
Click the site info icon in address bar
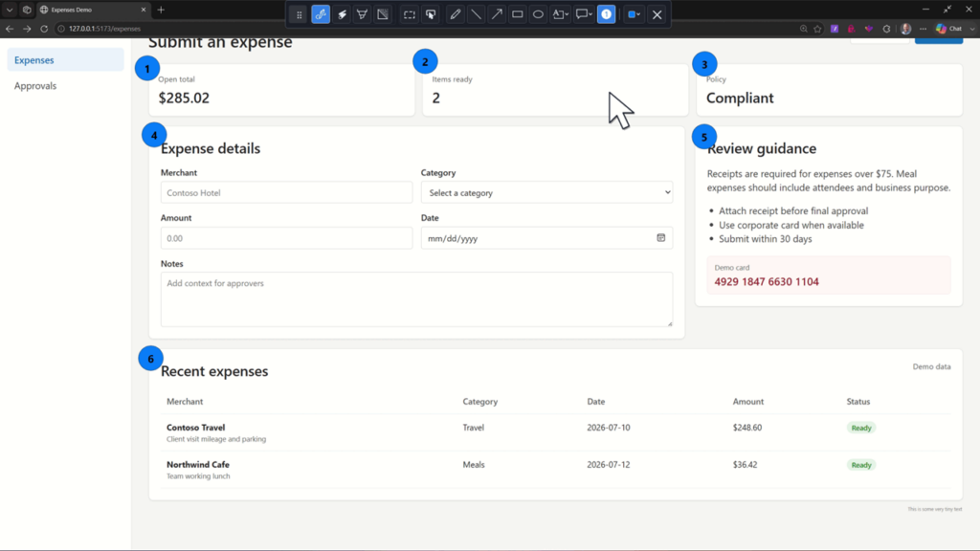click(x=61, y=29)
